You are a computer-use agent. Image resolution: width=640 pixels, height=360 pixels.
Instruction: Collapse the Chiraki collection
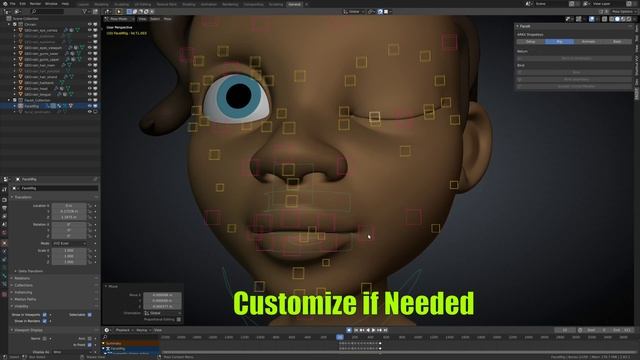pos(9,24)
